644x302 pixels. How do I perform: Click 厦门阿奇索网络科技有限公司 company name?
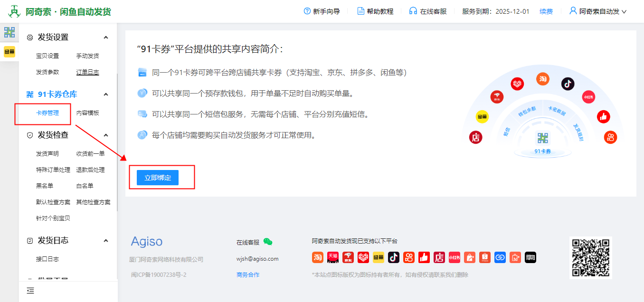point(166,259)
